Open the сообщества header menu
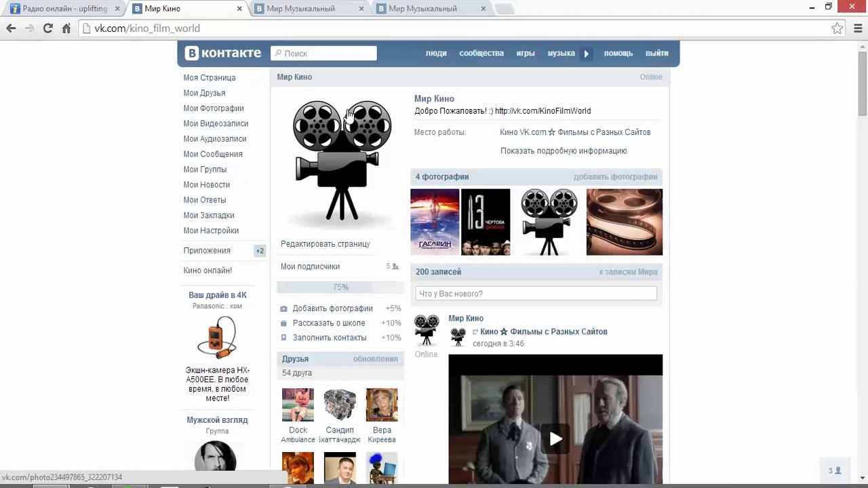Viewport: 868px width, 488px height. point(481,53)
